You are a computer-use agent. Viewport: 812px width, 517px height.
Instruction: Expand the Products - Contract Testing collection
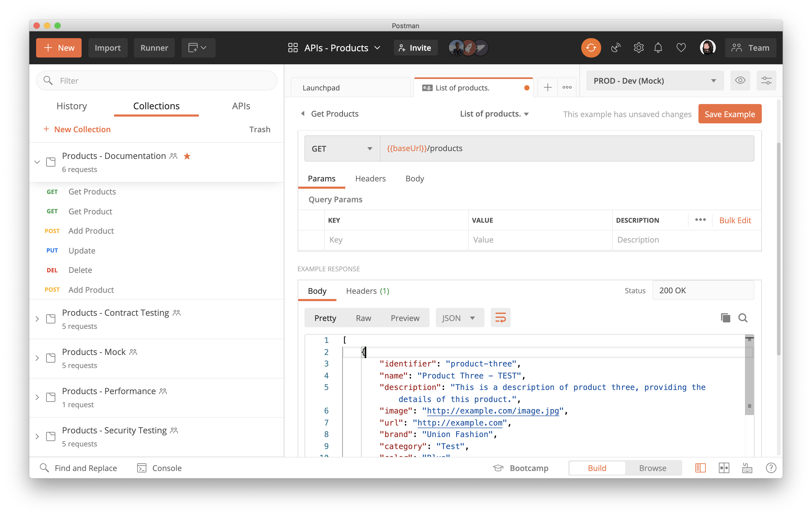[37, 319]
